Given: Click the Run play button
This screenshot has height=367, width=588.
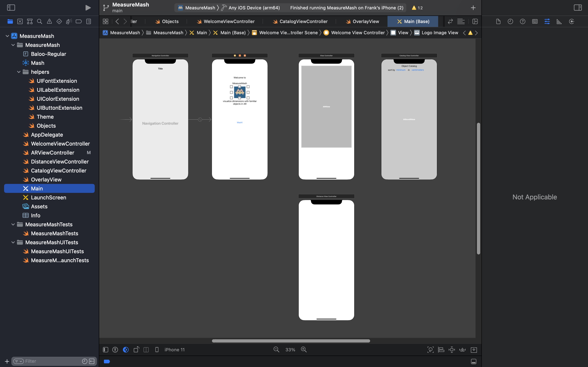Looking at the screenshot, I should click(88, 8).
